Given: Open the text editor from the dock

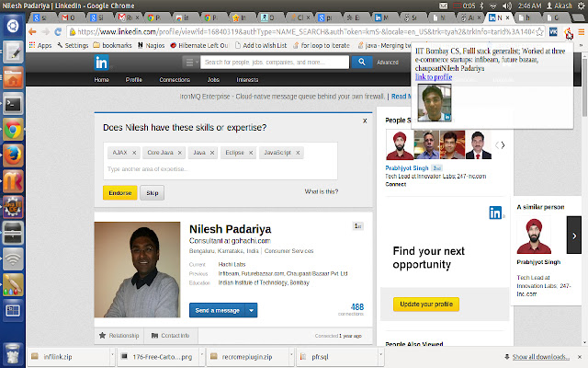Looking at the screenshot, I should pos(13,52).
